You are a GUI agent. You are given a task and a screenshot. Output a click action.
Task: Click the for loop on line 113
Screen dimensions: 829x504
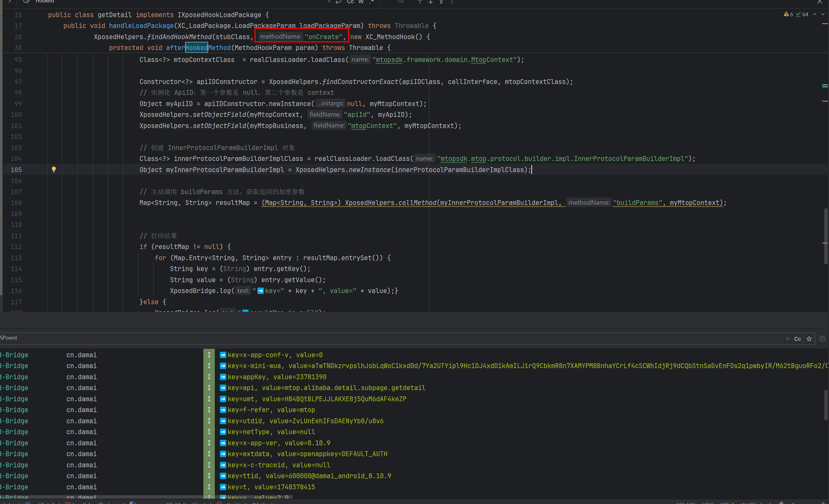click(x=272, y=258)
